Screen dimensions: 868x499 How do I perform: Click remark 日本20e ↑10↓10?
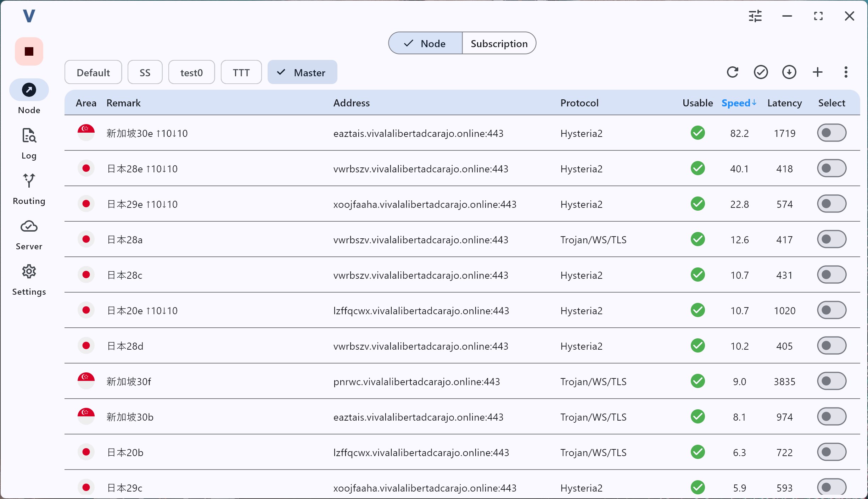(142, 311)
